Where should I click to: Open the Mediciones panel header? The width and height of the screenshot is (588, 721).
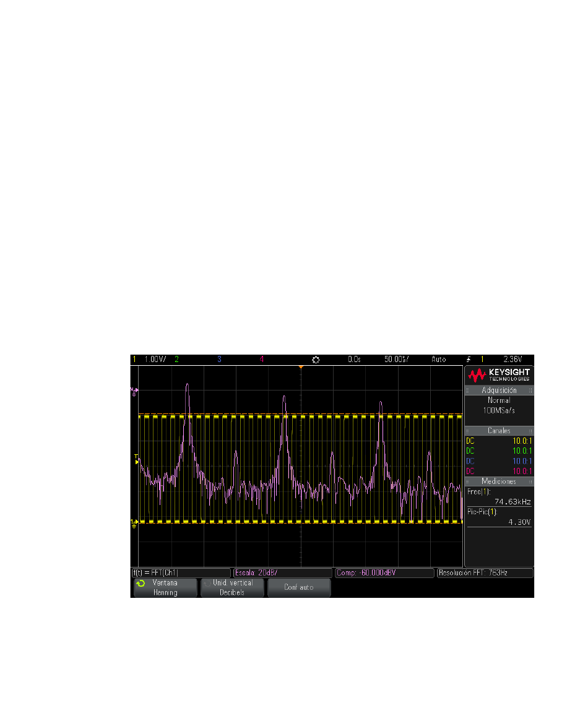pyautogui.click(x=499, y=481)
